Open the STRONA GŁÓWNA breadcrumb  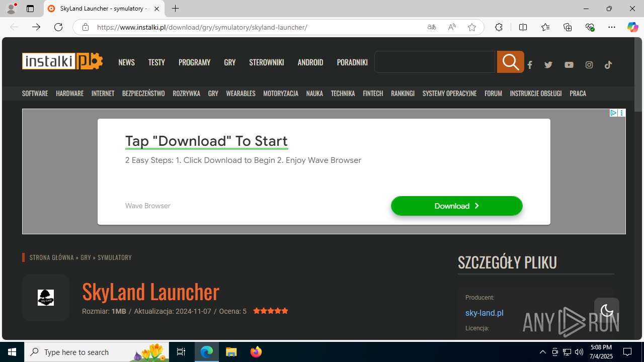click(52, 257)
